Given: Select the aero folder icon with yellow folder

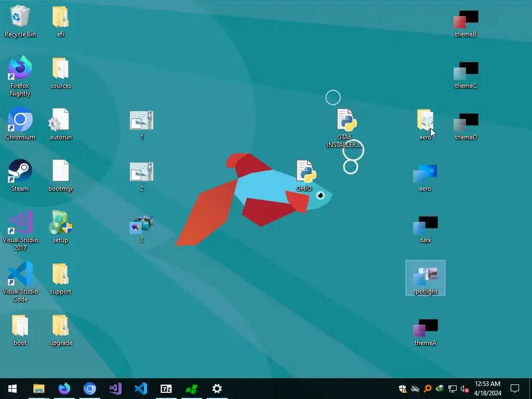Looking at the screenshot, I should click(425, 124).
